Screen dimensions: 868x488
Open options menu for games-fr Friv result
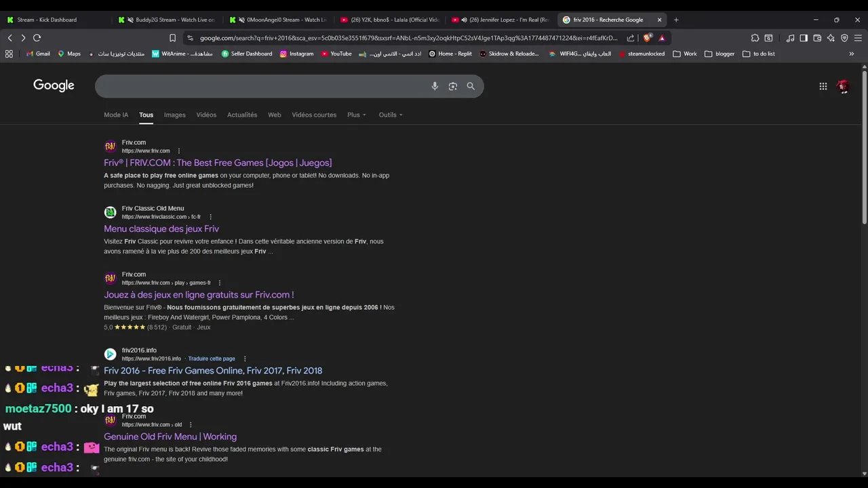(220, 283)
